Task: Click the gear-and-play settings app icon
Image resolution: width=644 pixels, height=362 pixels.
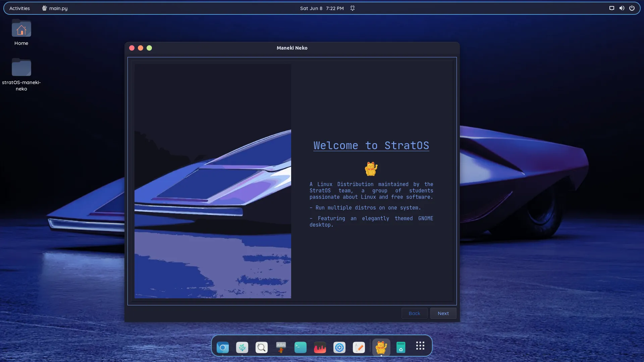Action: tap(339, 348)
